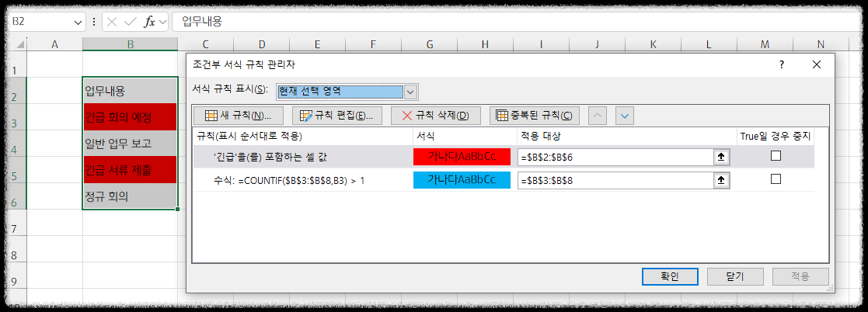
Task: Move rule down with the down arrow button
Action: click(x=625, y=116)
